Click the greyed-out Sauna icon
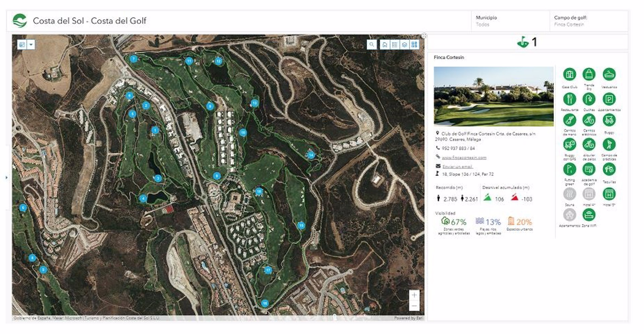 [x=570, y=194]
